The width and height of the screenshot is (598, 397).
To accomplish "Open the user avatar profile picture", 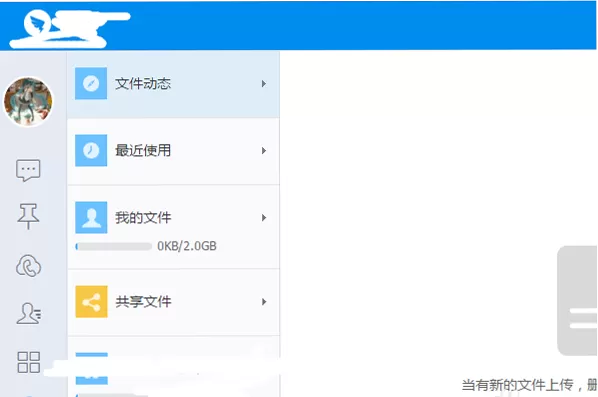I will click(x=28, y=101).
